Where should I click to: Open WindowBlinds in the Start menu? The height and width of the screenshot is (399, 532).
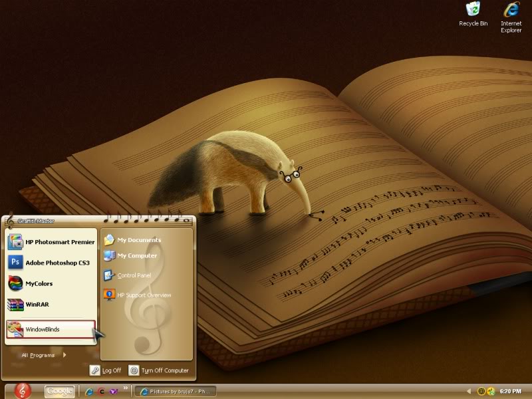pyautogui.click(x=51, y=329)
